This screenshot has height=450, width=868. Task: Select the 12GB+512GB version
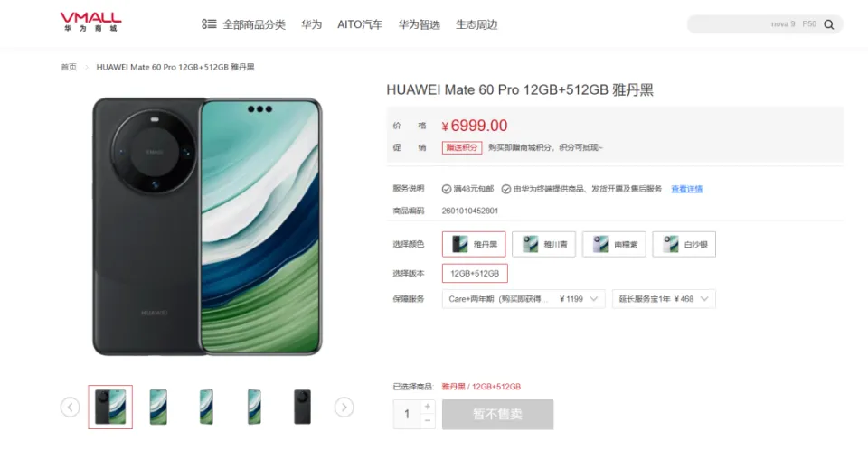[x=475, y=274]
